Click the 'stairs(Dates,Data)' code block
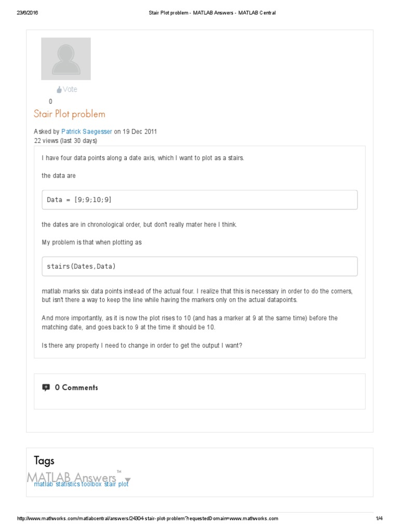This screenshot has width=399, height=532. pyautogui.click(x=199, y=266)
